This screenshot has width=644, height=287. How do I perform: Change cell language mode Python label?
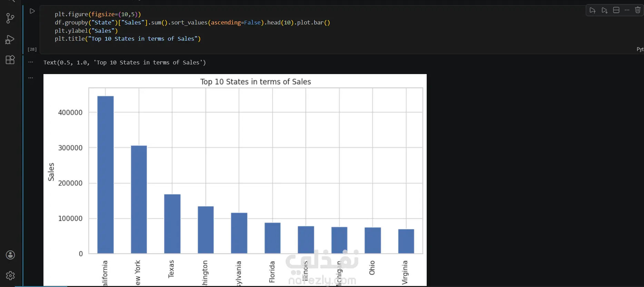640,49
